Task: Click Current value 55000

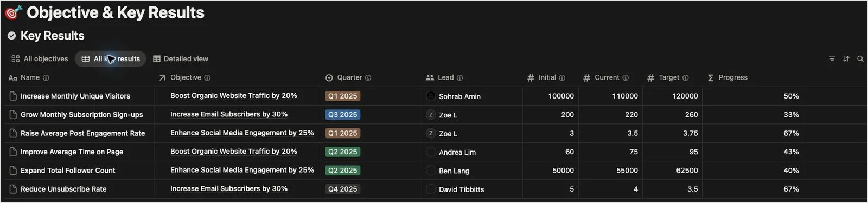Action: [x=627, y=171]
